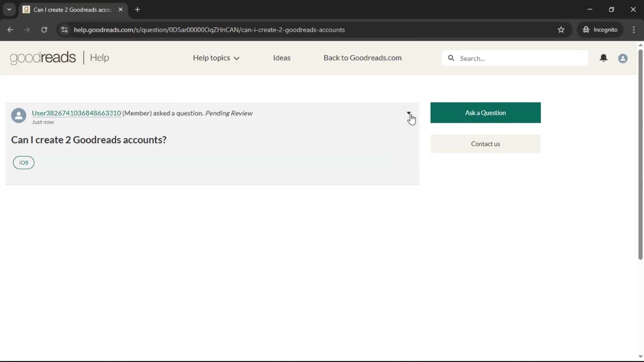644x362 pixels.
Task: Click the 'Pending Review' status text
Action: click(x=229, y=113)
